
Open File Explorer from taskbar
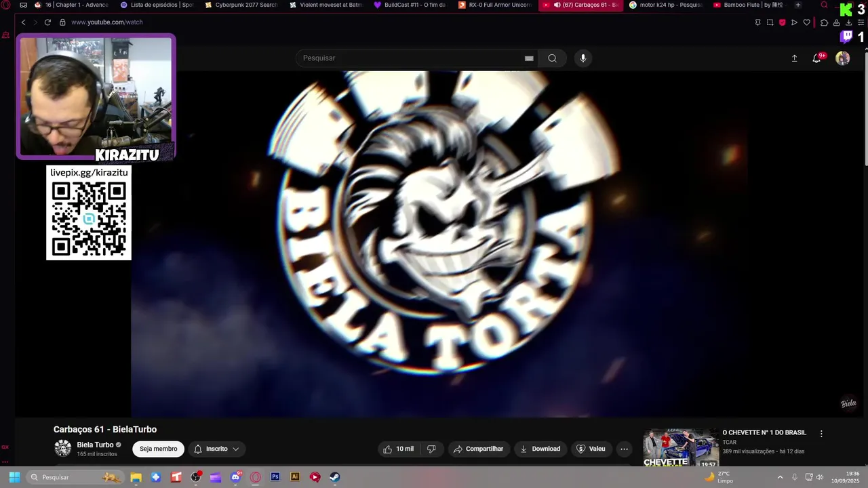(x=136, y=477)
